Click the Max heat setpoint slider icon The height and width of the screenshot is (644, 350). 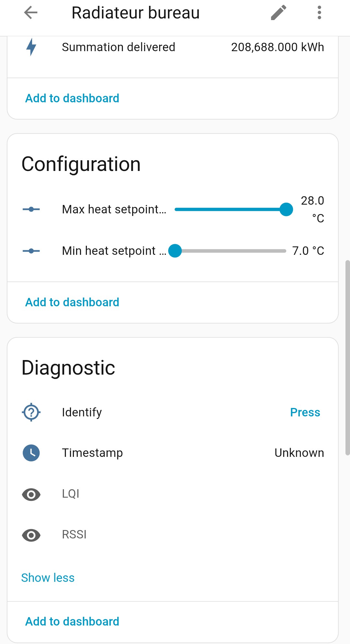coord(31,209)
